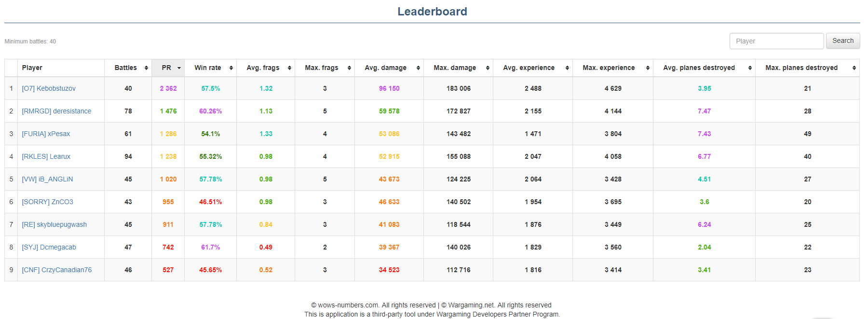Click sort arrows beside Avg. frags header
The image size is (868, 319).
(289, 68)
